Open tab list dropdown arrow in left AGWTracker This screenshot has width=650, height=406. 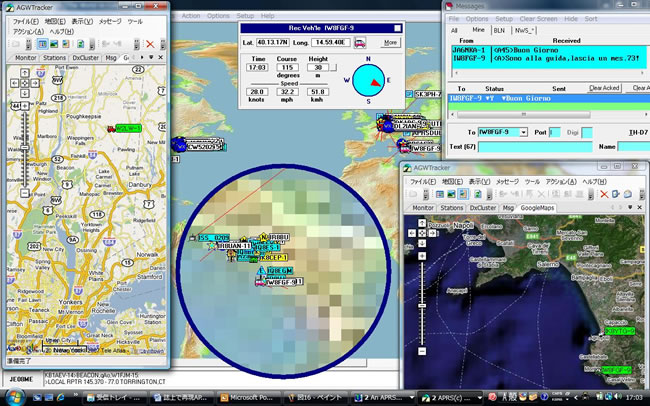[x=151, y=58]
